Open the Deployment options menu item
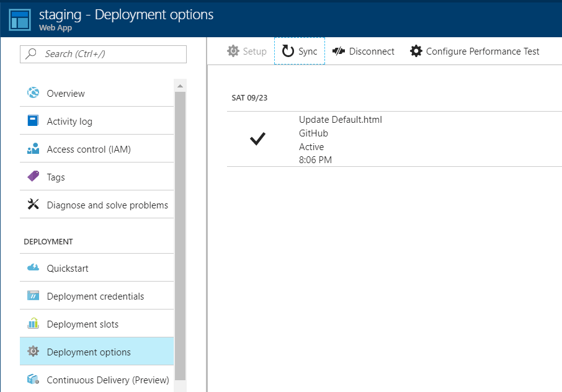562x392 pixels. (x=89, y=352)
